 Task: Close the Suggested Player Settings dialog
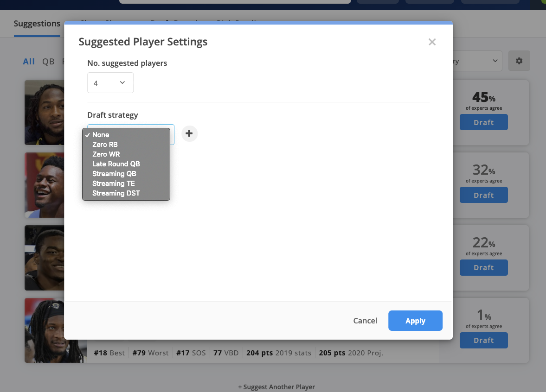(432, 42)
